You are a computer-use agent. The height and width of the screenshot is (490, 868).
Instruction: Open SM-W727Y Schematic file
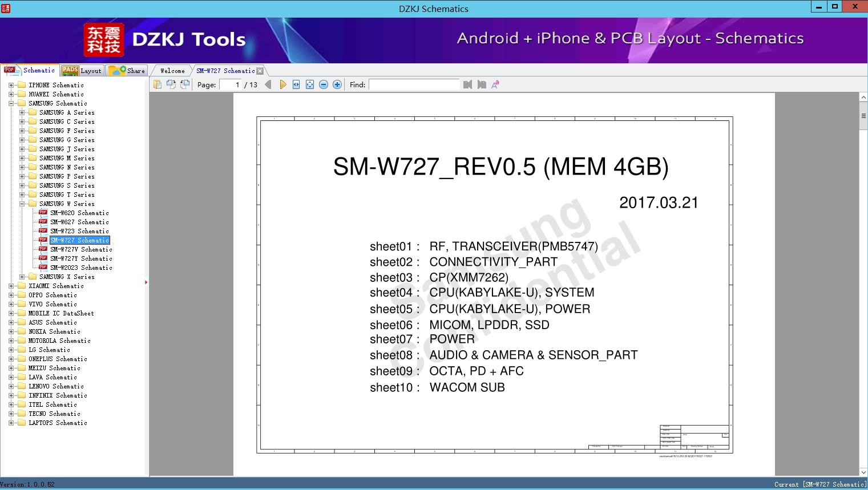(81, 258)
